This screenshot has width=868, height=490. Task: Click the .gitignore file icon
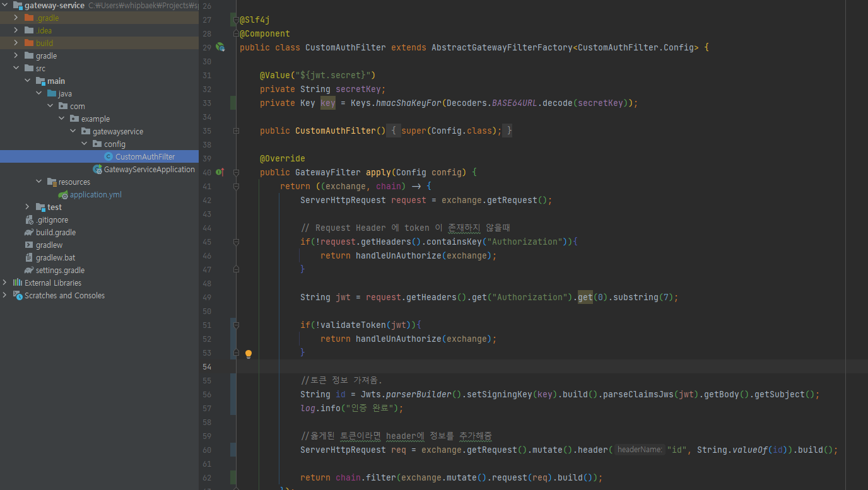29,219
